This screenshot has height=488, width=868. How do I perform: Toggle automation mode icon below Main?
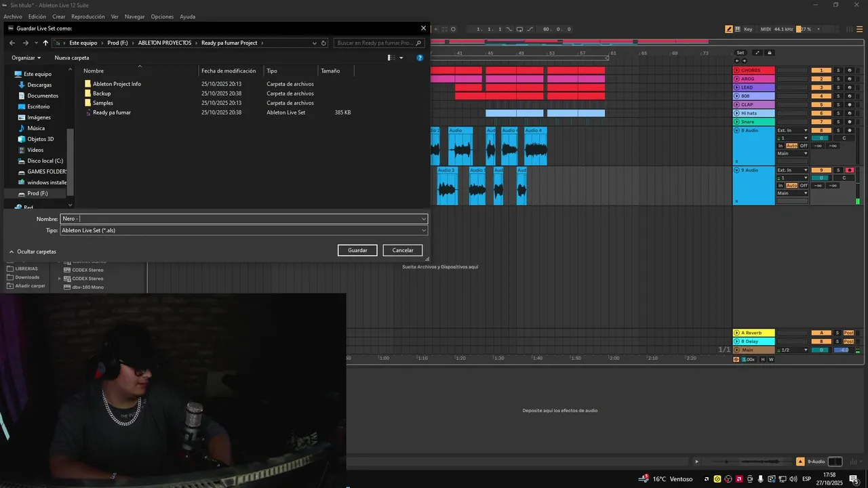pos(736,359)
